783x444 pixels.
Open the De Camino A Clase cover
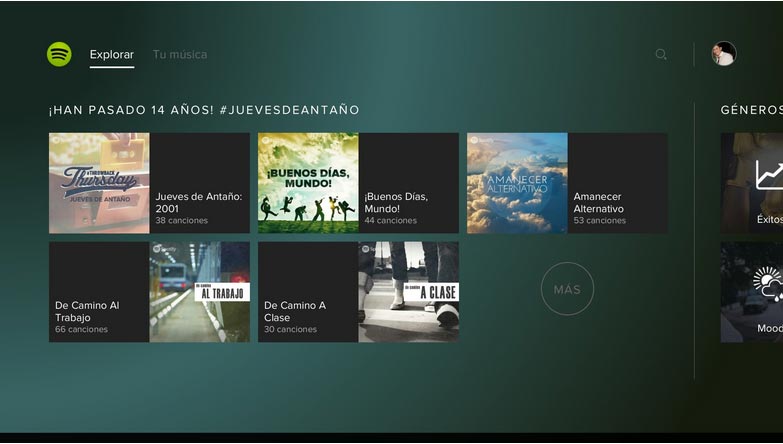409,292
